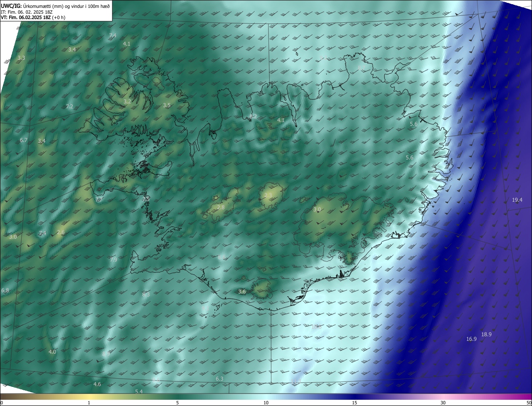Click the 'UWC/IG: Úrkomumætti (mm)' title line
Image resolution: width=532 pixels, height=406 pixels.
(x=55, y=6)
